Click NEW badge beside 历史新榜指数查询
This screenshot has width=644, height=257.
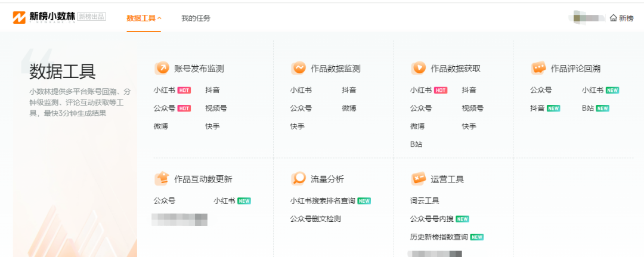pyautogui.click(x=476, y=237)
